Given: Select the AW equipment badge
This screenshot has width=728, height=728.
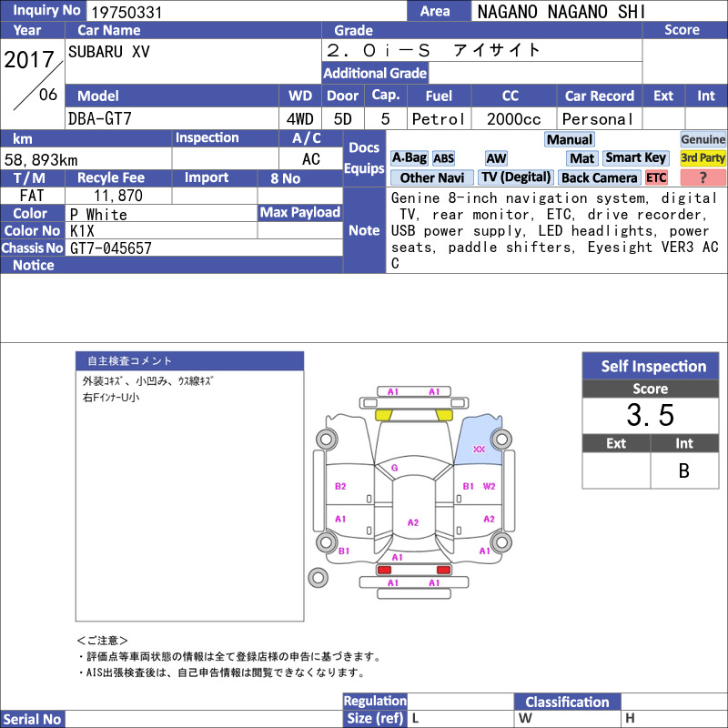Looking at the screenshot, I should (x=496, y=158).
